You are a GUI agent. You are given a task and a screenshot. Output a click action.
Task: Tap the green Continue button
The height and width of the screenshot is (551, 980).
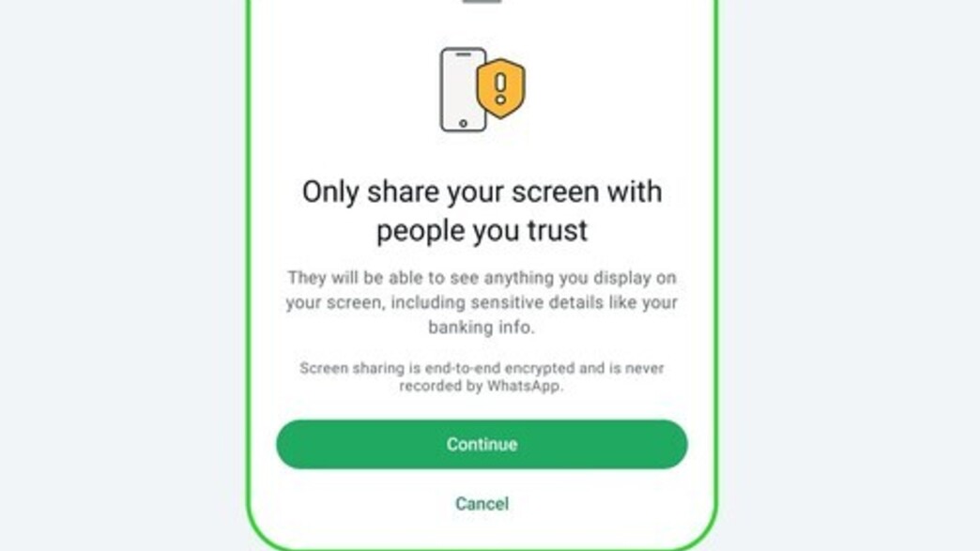click(482, 444)
